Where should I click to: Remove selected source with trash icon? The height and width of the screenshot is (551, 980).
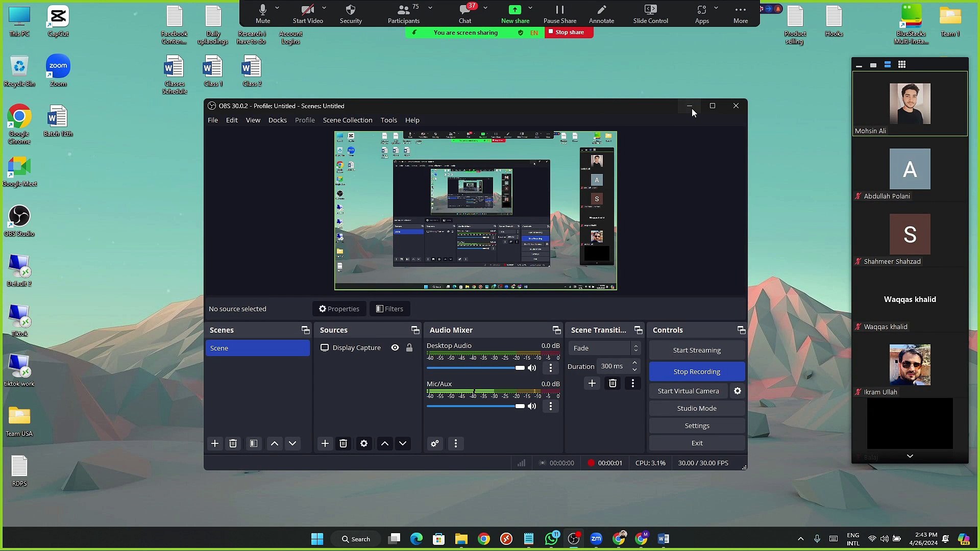[x=344, y=443]
